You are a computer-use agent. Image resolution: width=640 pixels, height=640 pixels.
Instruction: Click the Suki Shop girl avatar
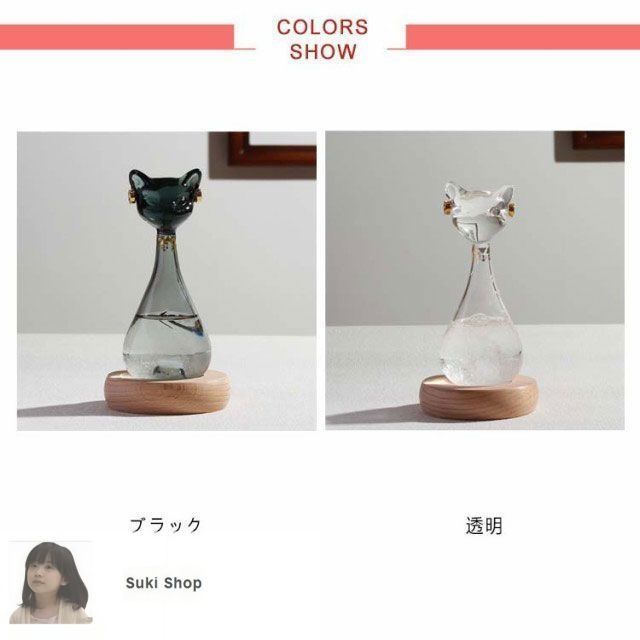click(x=51, y=582)
